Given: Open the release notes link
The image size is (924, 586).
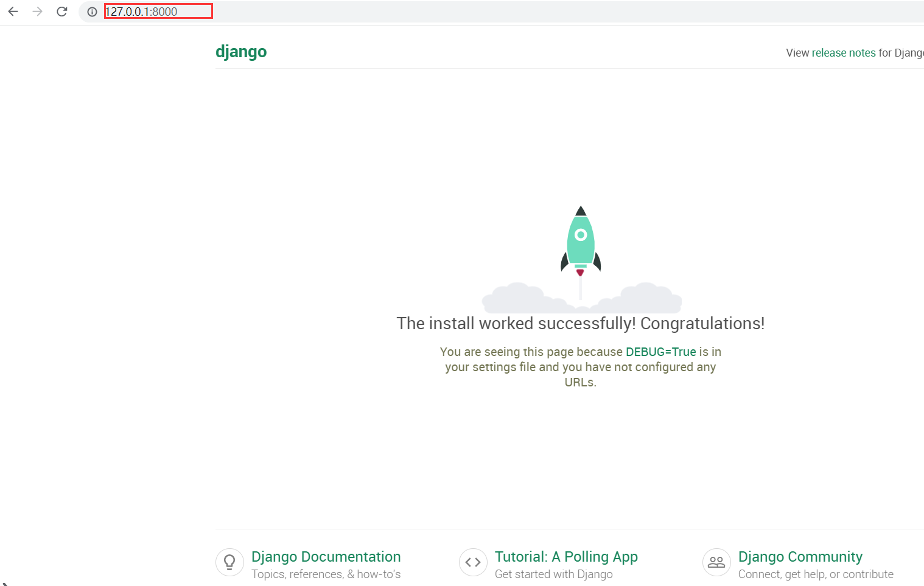Looking at the screenshot, I should (x=844, y=53).
